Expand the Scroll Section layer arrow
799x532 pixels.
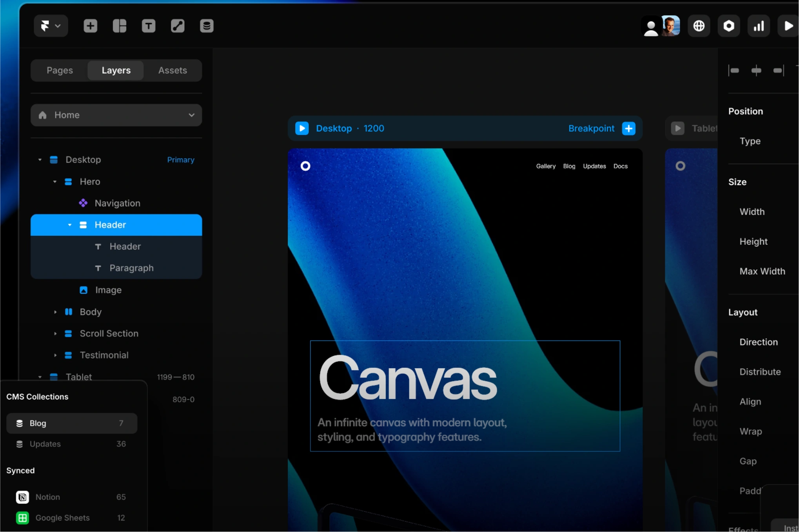click(x=55, y=333)
